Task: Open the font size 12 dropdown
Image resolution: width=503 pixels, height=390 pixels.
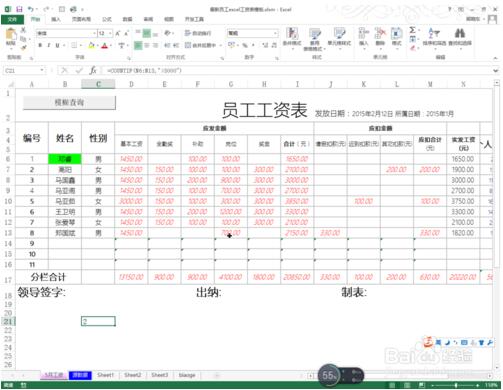Action: [110, 33]
